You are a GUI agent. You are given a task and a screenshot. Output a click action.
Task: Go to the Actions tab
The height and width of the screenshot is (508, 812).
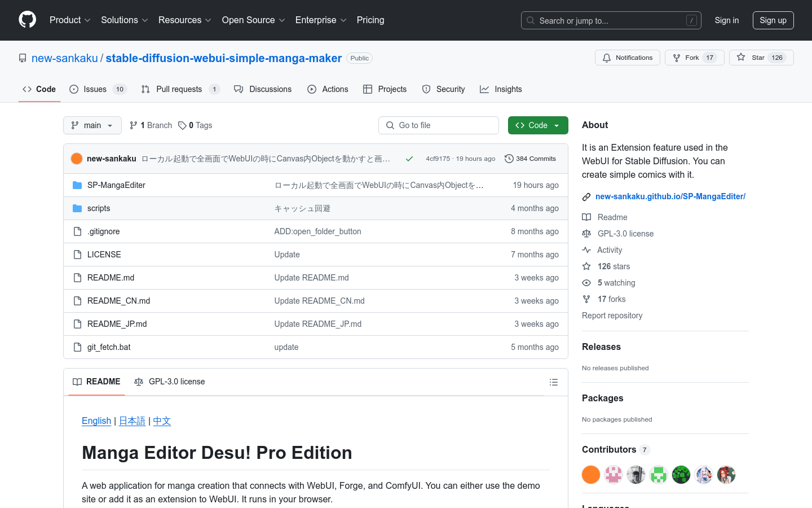328,89
